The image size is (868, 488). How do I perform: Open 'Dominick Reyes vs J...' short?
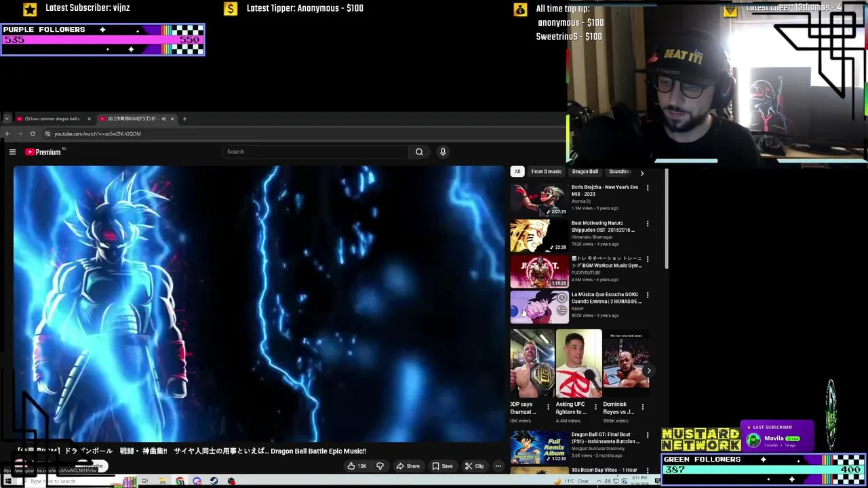[x=626, y=364]
